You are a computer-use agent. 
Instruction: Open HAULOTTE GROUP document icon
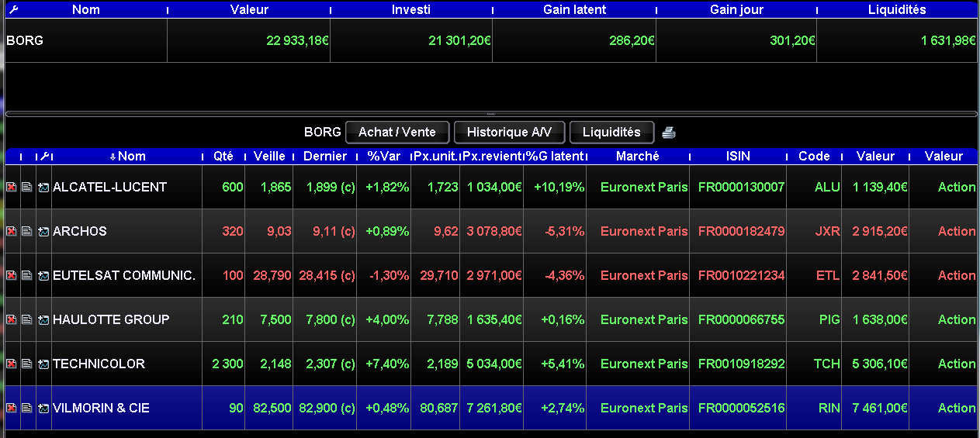click(27, 320)
